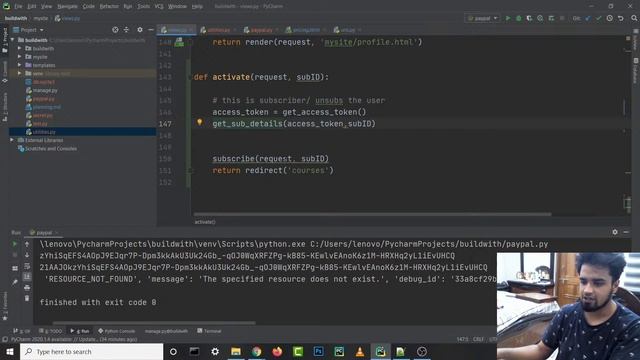Select utilities.py in the project tree

tap(44, 132)
